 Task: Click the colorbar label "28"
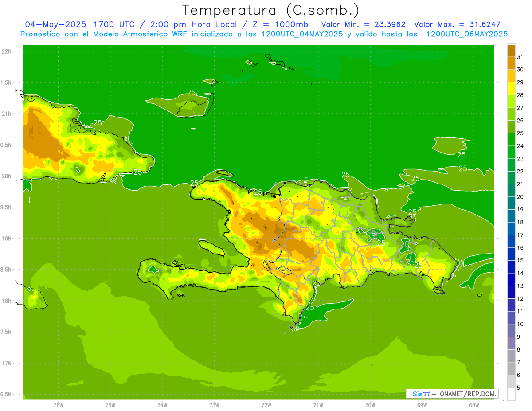520,95
